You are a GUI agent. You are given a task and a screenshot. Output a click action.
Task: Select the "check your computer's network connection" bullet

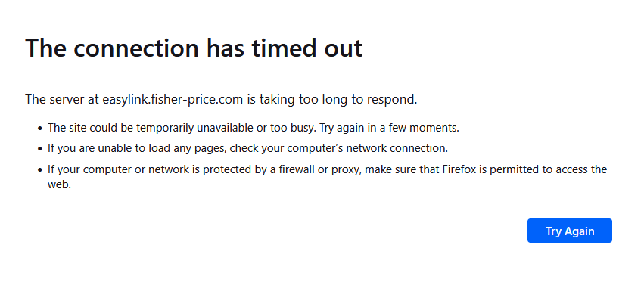[247, 148]
